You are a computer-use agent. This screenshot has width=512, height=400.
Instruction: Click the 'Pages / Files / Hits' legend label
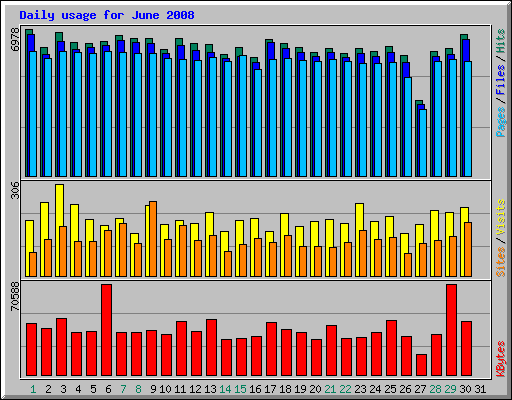click(500, 83)
